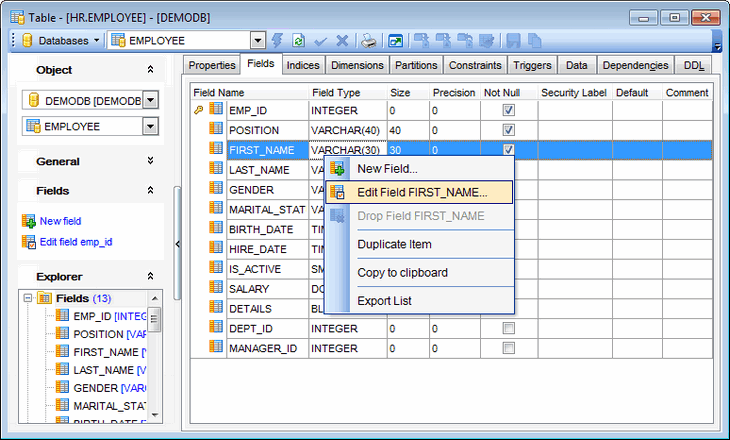730x440 pixels.
Task: Click the Print toolbar icon
Action: [369, 41]
